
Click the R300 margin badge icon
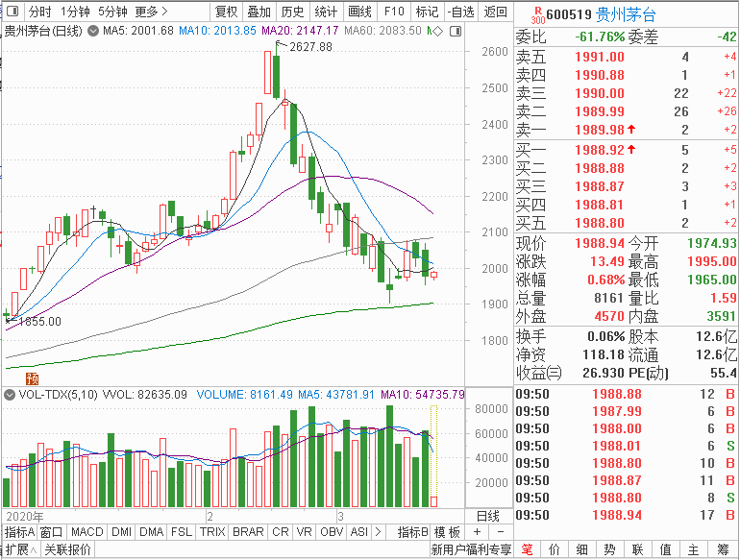pyautogui.click(x=537, y=15)
